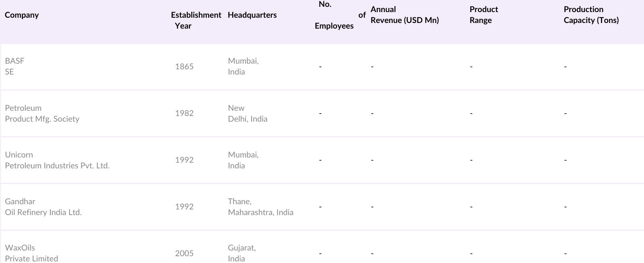Screen dimensions: 644x263
Task: Select the WaxOils Private Limited cell
Action: point(31,253)
